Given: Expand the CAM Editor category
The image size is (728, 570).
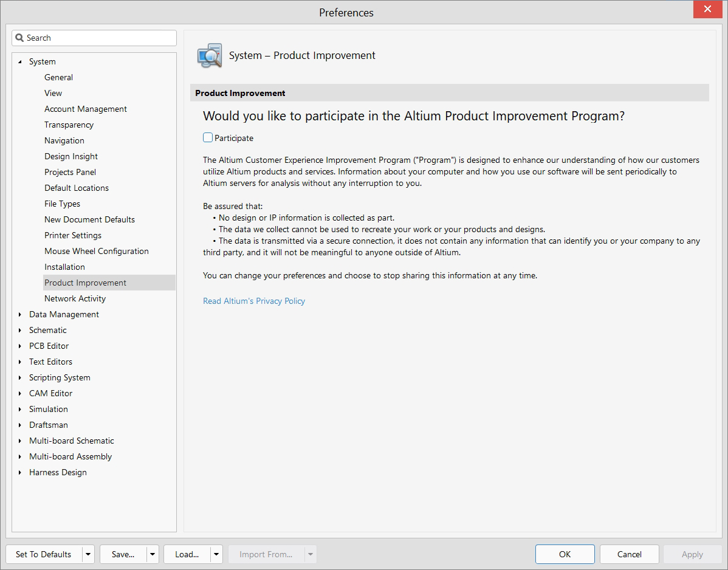Looking at the screenshot, I should [x=20, y=393].
